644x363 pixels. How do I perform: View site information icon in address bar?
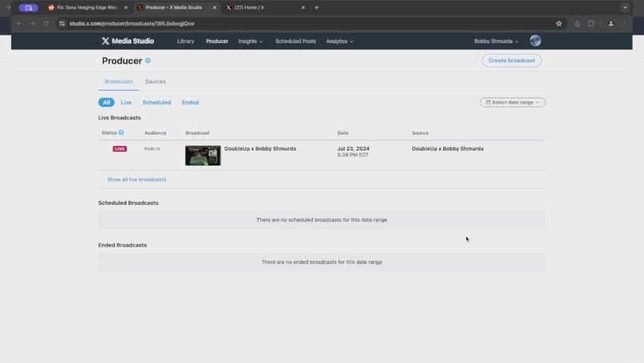(x=62, y=24)
